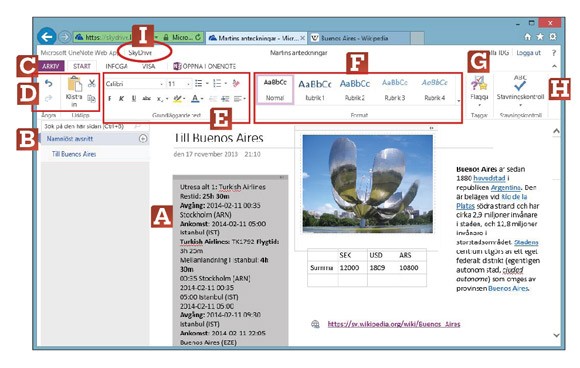
Task: Insert a numbered list
Action: pyautogui.click(x=217, y=84)
